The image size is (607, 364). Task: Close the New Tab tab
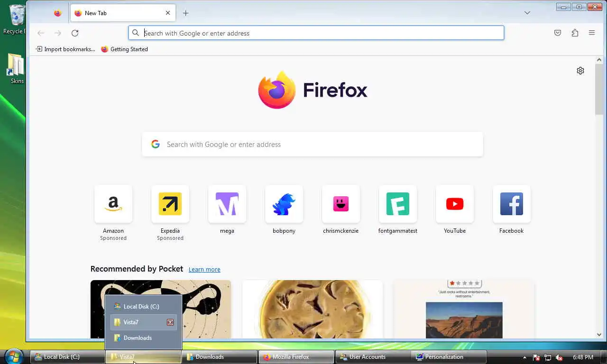pyautogui.click(x=168, y=13)
